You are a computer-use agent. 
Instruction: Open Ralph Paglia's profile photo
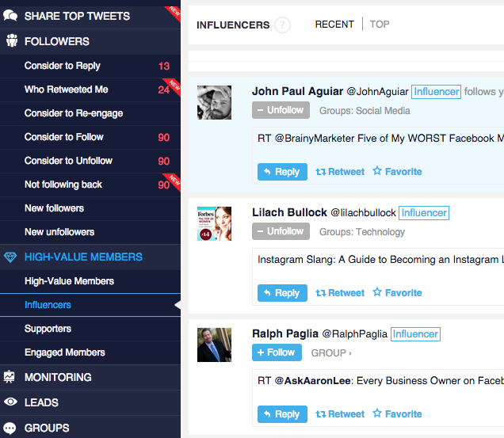tap(215, 345)
